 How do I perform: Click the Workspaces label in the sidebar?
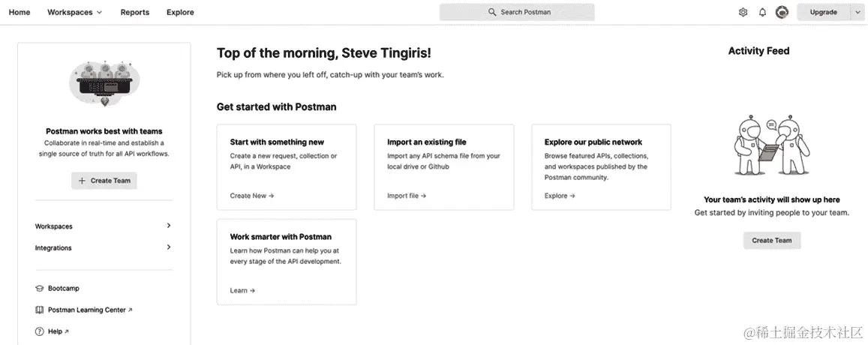54,226
